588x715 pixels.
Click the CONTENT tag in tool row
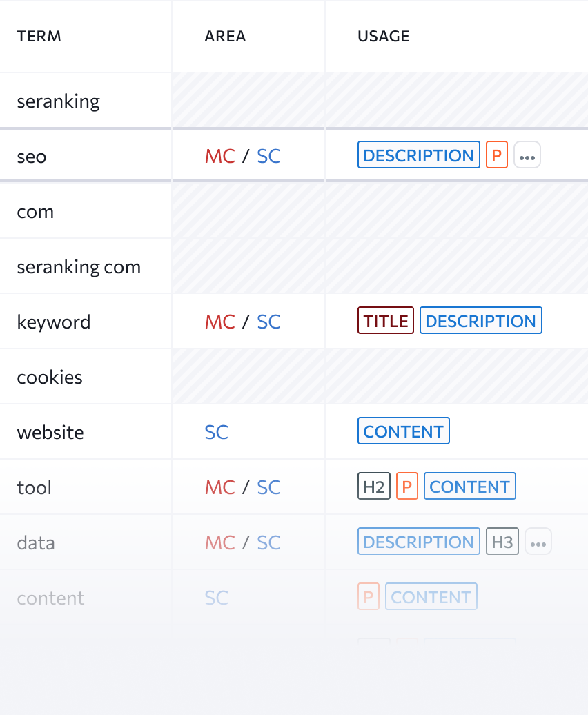[469, 486]
